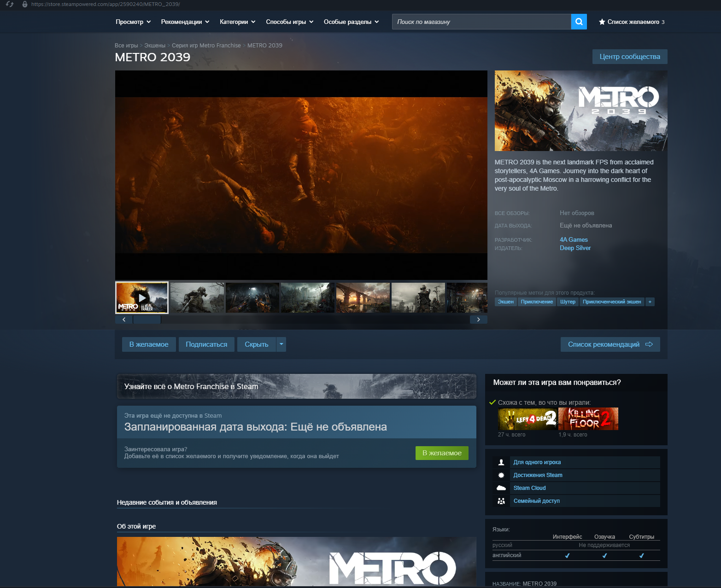The height and width of the screenshot is (588, 721).
Task: Open the developer link 4A Games
Action: [x=574, y=240]
